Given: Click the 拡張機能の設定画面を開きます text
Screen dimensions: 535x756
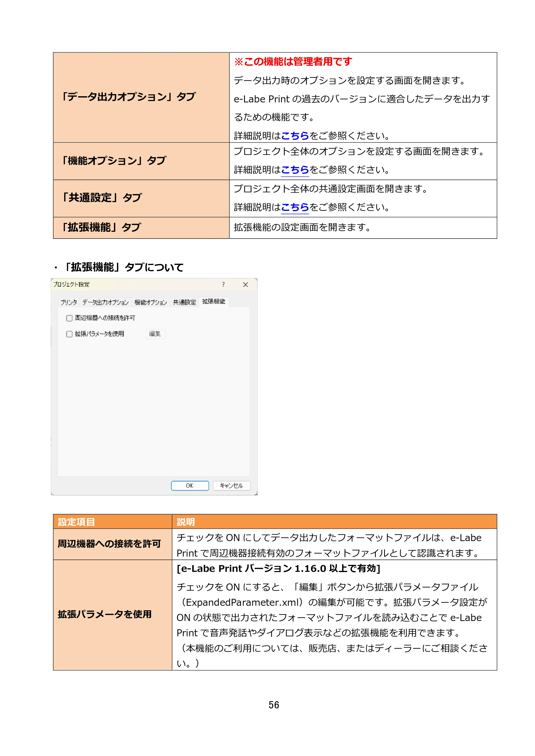Looking at the screenshot, I should 303,227.
